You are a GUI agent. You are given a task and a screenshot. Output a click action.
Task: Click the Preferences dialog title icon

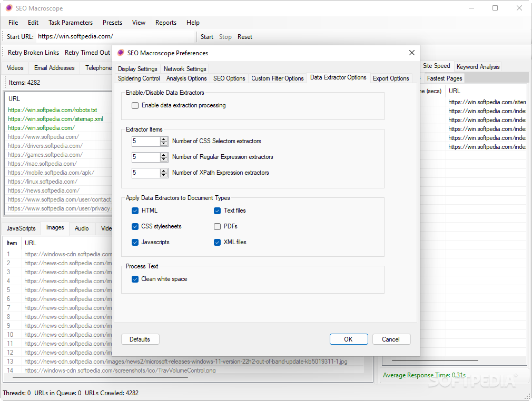pyautogui.click(x=121, y=53)
